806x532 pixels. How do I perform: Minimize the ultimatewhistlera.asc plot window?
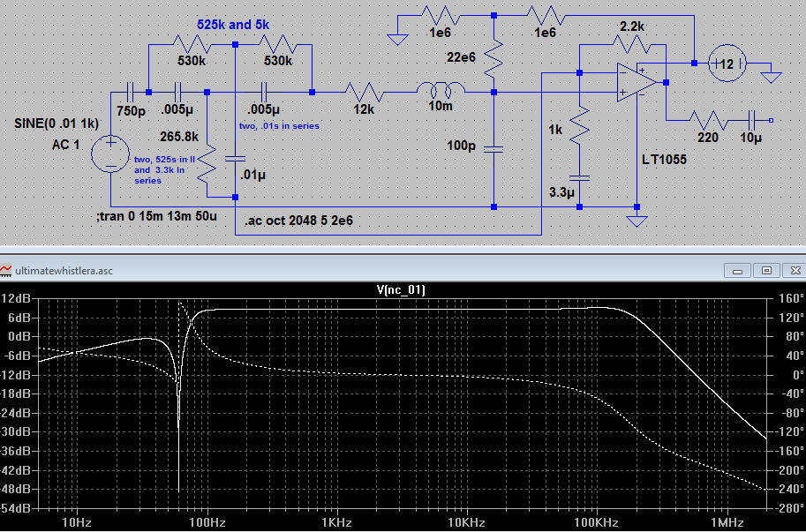tap(738, 270)
